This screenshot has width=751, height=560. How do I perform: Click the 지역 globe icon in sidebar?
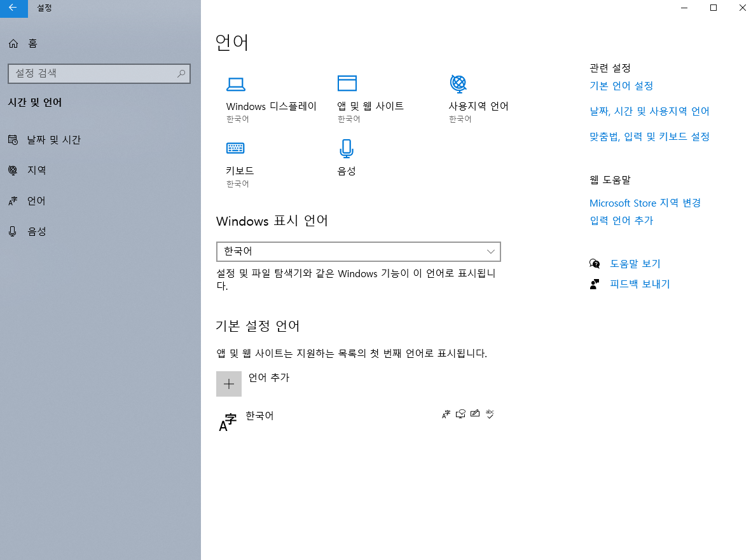pos(13,170)
